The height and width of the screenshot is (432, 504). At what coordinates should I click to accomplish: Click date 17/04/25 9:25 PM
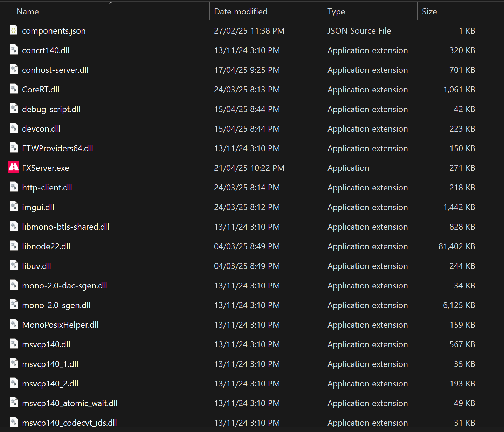click(x=247, y=70)
